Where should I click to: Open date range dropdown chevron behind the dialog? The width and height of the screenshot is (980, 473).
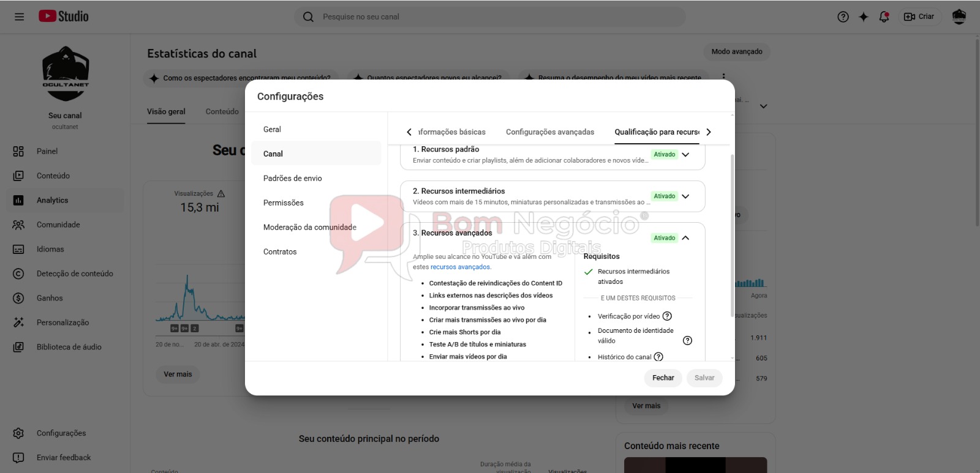pyautogui.click(x=763, y=106)
